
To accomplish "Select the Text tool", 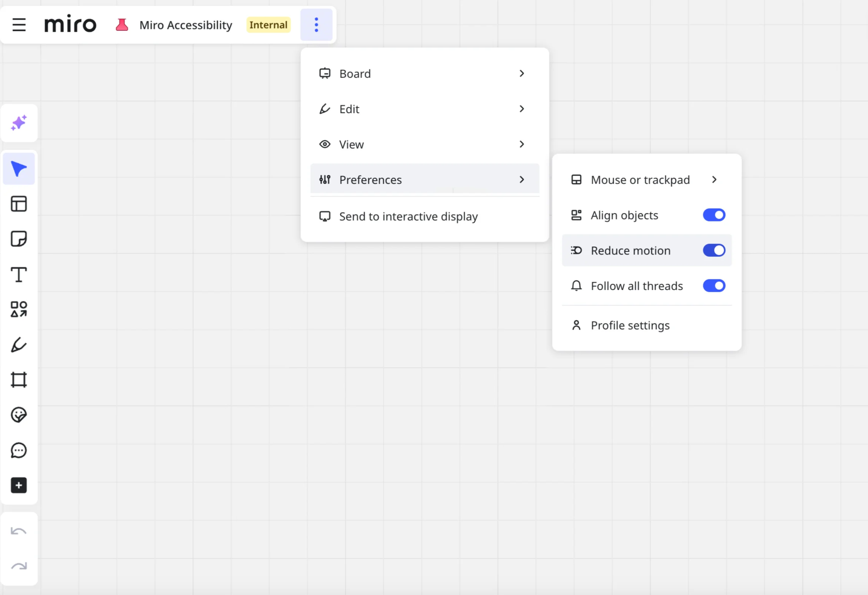I will [x=19, y=275].
